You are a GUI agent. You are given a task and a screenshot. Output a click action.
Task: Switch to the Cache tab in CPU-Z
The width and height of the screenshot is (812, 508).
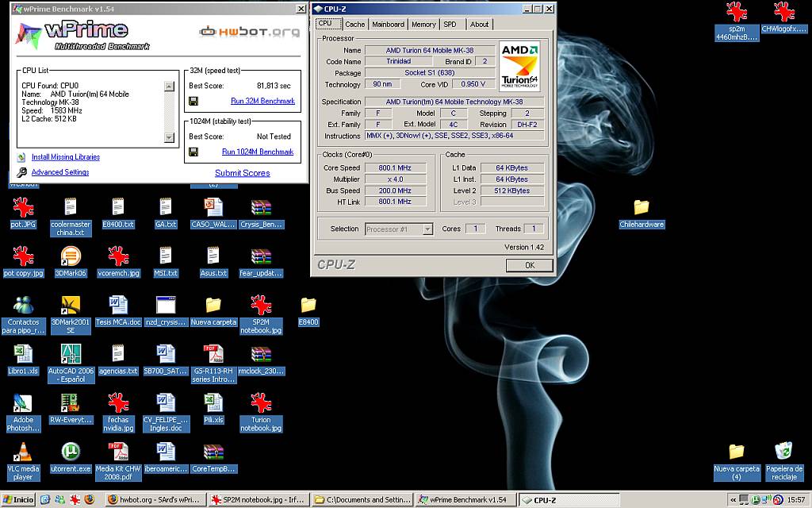tap(354, 25)
